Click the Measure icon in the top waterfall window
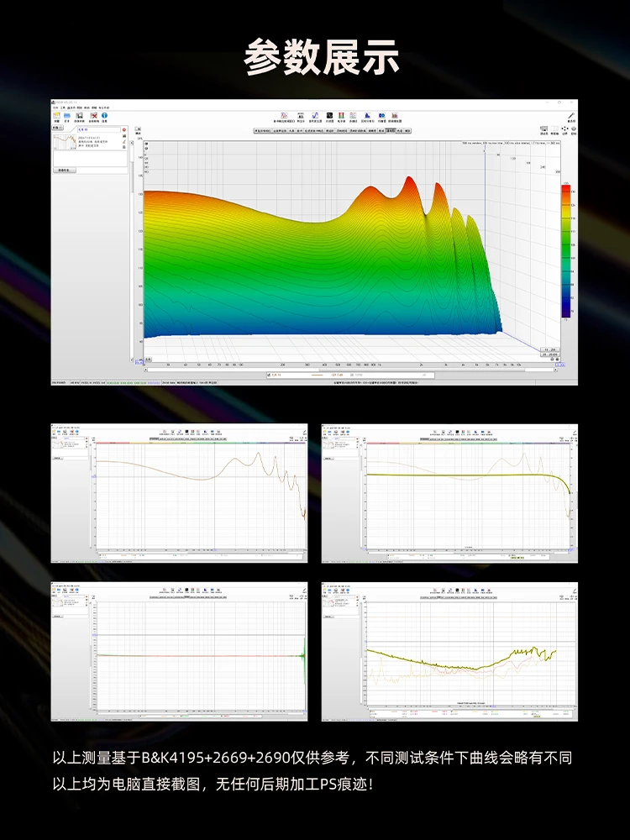The image size is (630, 840). coord(56,116)
